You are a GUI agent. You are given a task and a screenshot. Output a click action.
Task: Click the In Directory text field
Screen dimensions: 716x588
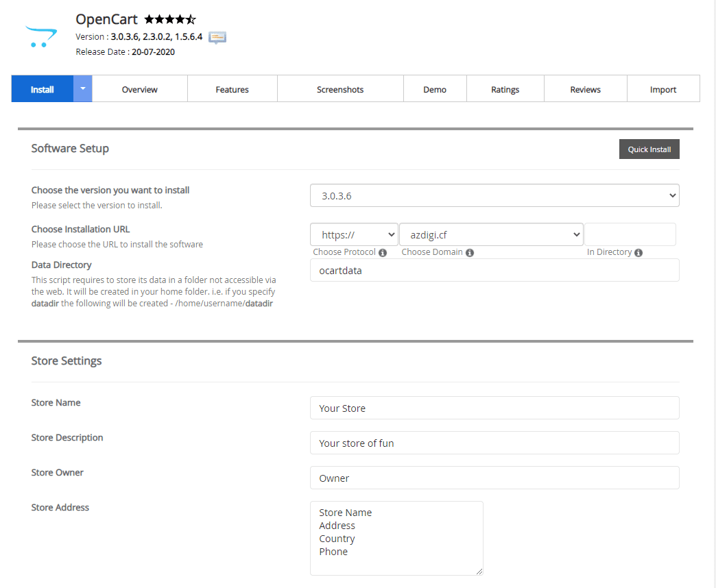(630, 234)
